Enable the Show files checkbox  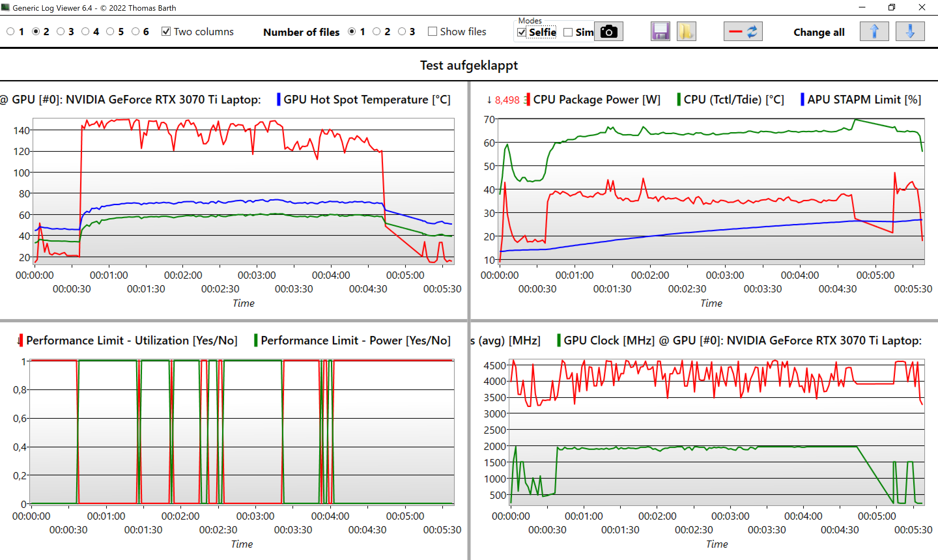coord(432,32)
